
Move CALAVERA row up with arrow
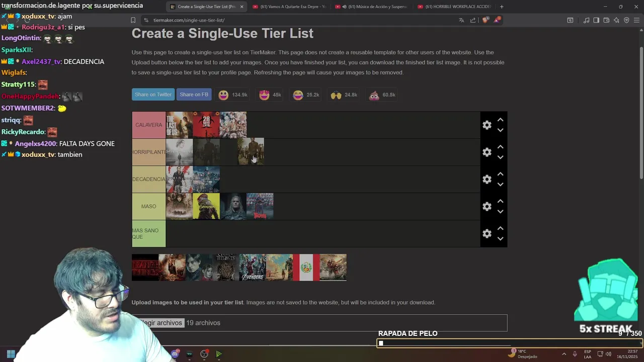[500, 120]
